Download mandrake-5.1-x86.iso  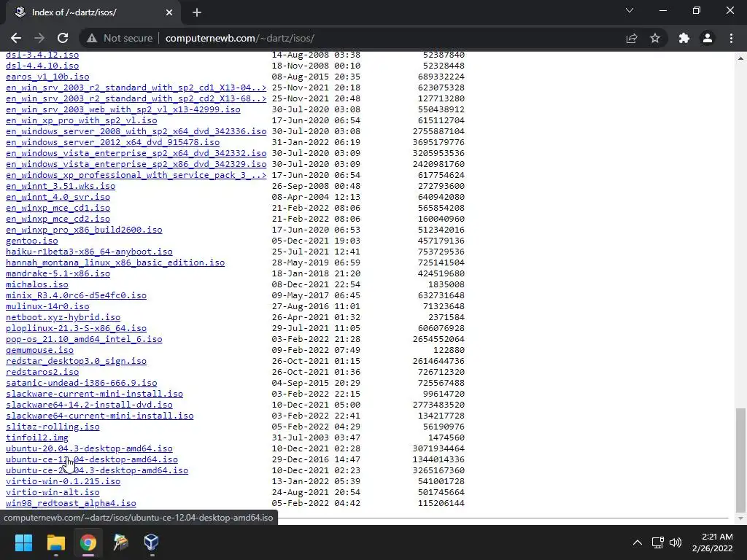[x=58, y=274]
